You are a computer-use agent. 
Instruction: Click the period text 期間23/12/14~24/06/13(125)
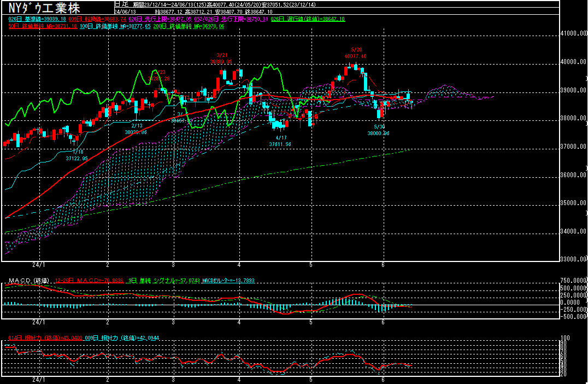(170, 4)
